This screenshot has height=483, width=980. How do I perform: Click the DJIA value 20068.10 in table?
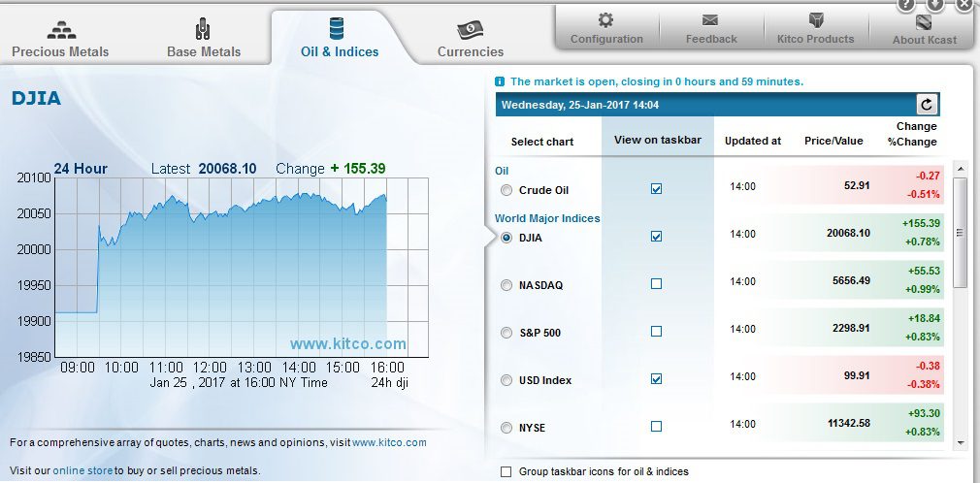tap(848, 233)
